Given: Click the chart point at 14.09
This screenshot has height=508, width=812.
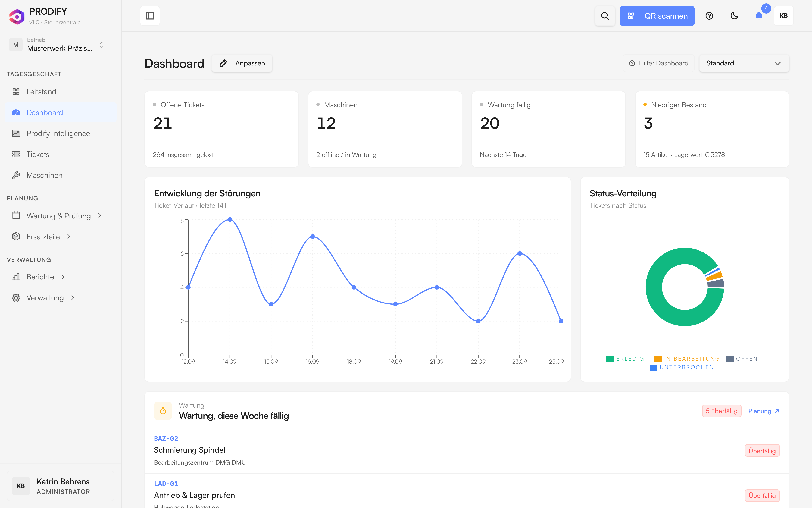Looking at the screenshot, I should click(230, 219).
